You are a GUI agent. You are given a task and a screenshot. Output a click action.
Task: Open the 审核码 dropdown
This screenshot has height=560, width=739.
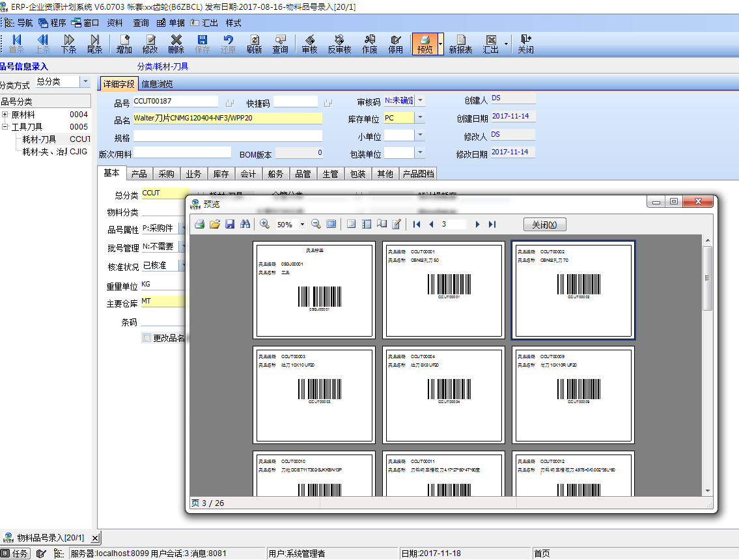[x=420, y=100]
